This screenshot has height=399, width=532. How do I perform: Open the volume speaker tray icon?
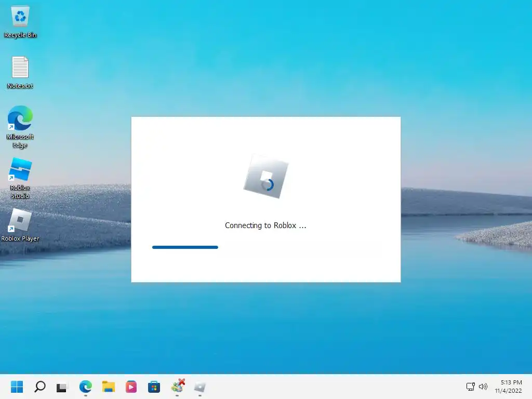(x=483, y=387)
